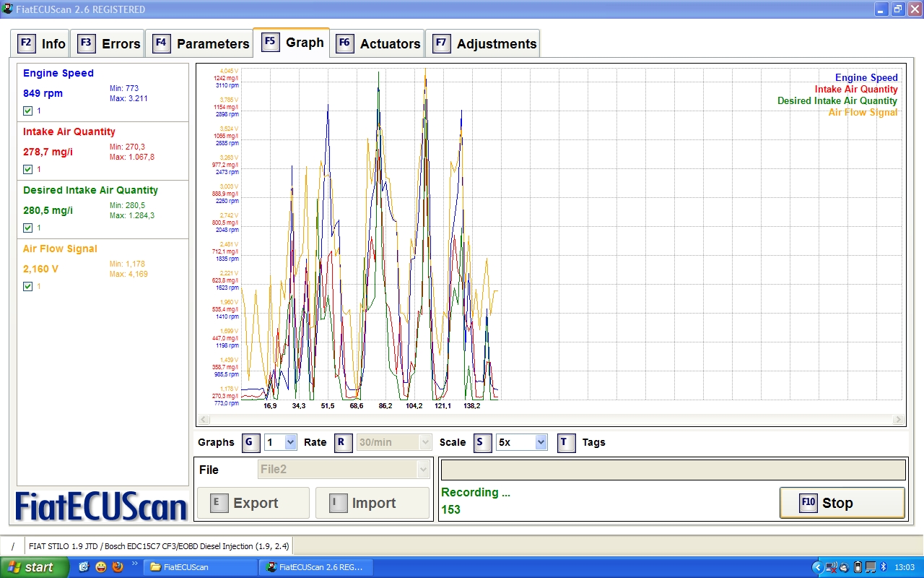The width and height of the screenshot is (924, 578).
Task: Click the F5 key icon
Action: coord(270,41)
